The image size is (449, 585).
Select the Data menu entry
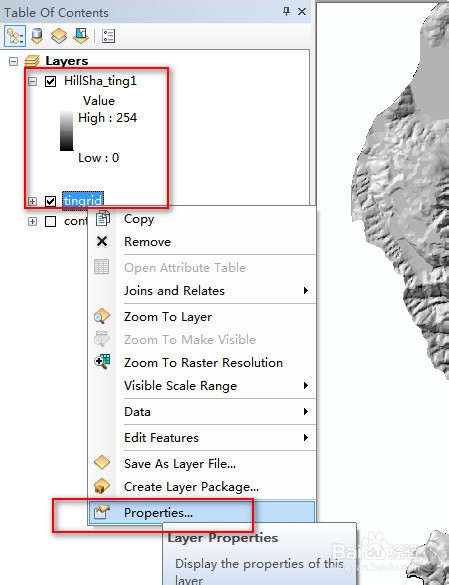202,412
